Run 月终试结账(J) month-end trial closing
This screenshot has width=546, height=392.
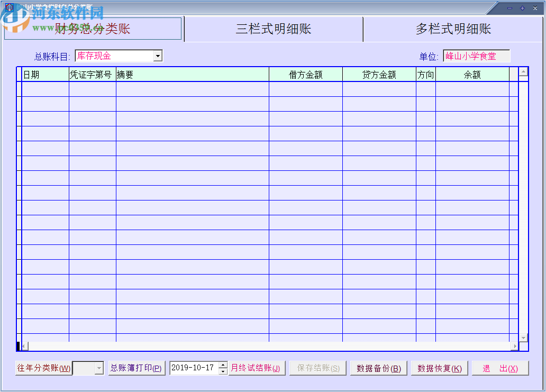[x=257, y=368]
